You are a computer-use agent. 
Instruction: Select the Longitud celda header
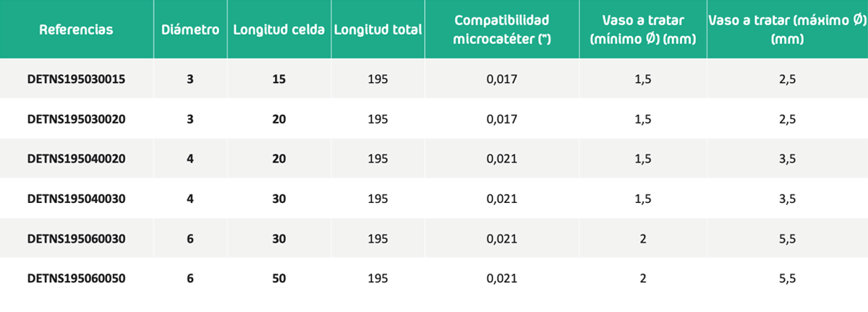(279, 30)
